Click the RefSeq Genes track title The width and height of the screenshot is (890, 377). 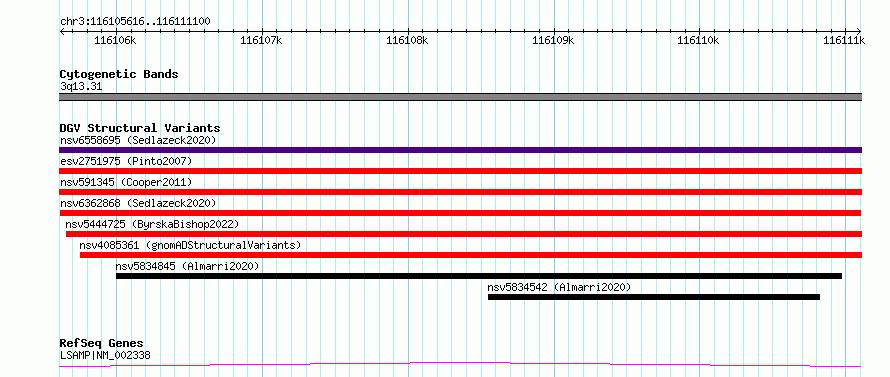pyautogui.click(x=101, y=344)
